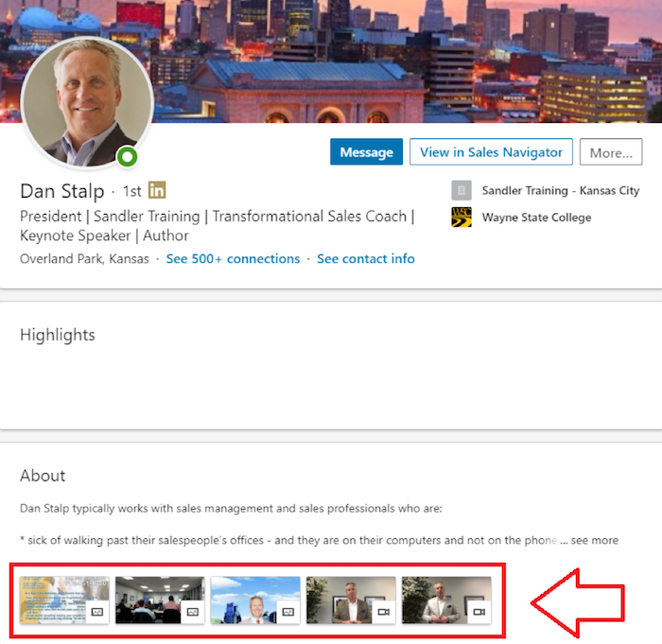This screenshot has height=644, width=662.
Task: Click image icon on first document thumbnail
Action: (97, 612)
